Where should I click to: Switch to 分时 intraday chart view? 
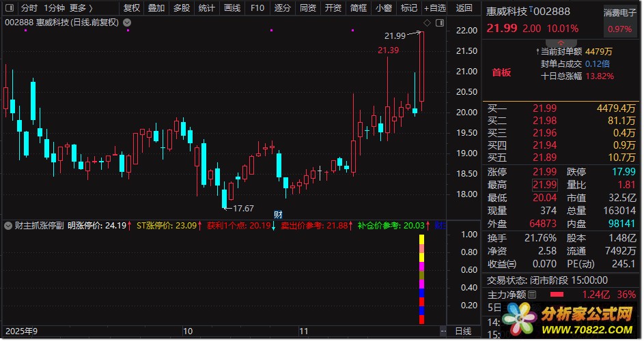coord(29,8)
